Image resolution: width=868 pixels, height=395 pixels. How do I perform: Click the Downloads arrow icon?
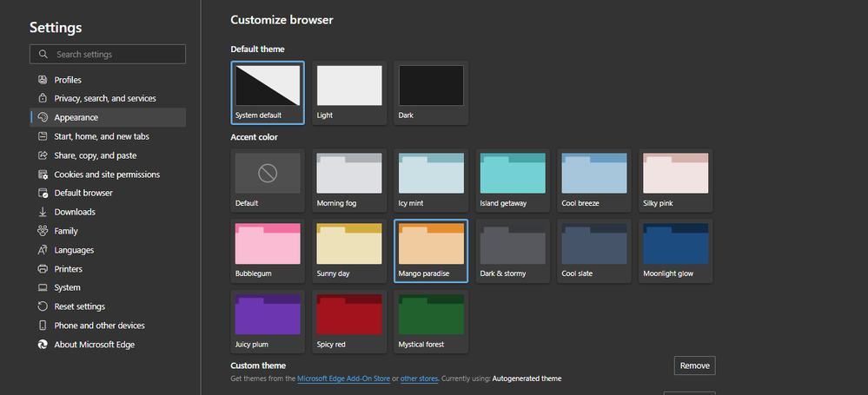tap(43, 212)
